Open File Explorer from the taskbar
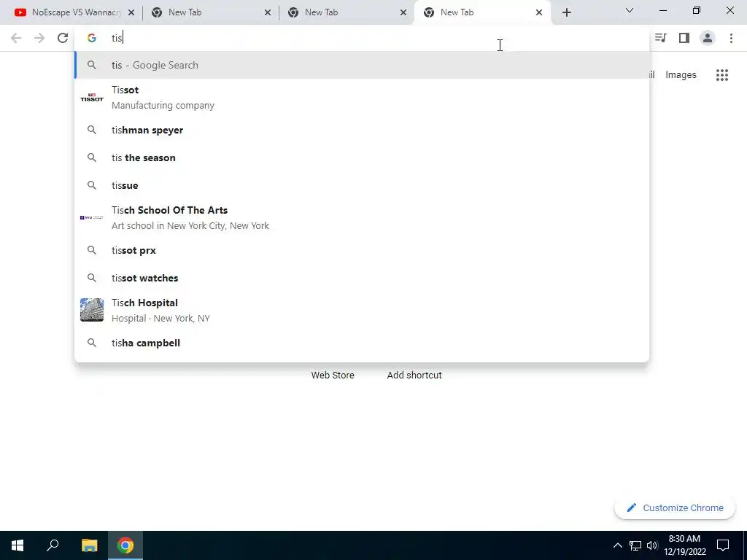The image size is (747, 560). click(89, 545)
